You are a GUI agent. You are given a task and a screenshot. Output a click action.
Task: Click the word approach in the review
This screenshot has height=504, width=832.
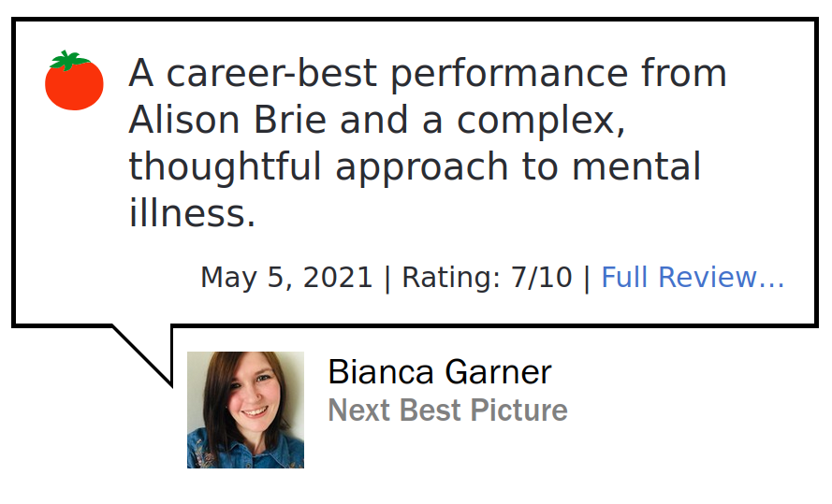[x=422, y=168]
